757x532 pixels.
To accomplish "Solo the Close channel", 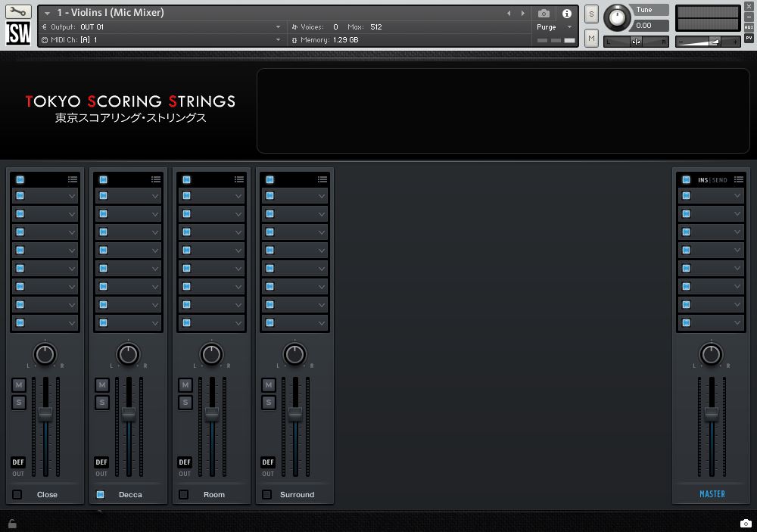I will [19, 402].
